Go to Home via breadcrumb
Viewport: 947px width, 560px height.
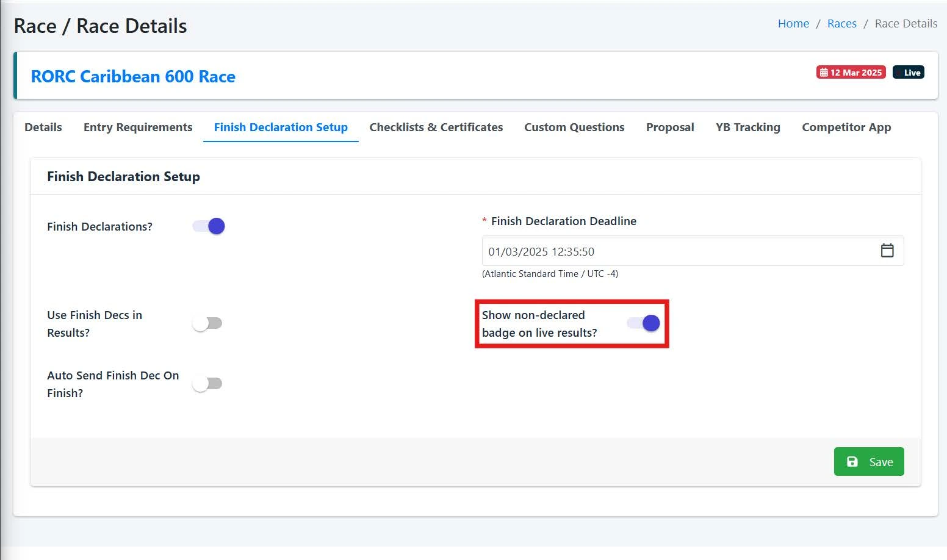click(793, 24)
